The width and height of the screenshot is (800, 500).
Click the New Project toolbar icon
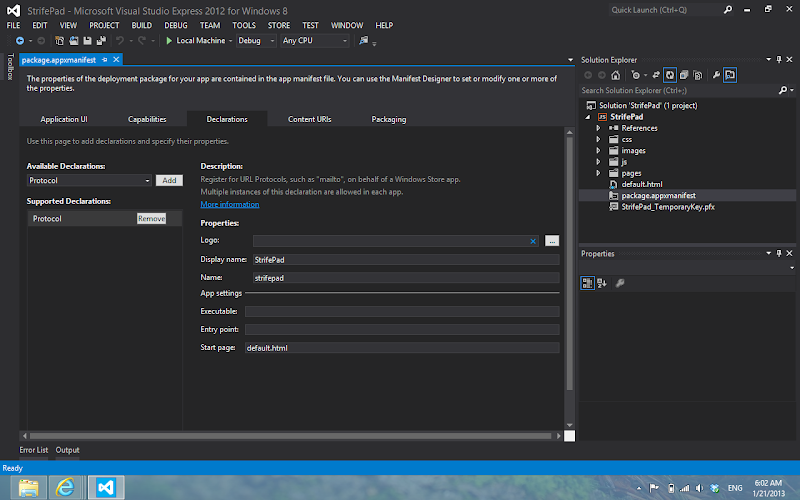pyautogui.click(x=60, y=41)
